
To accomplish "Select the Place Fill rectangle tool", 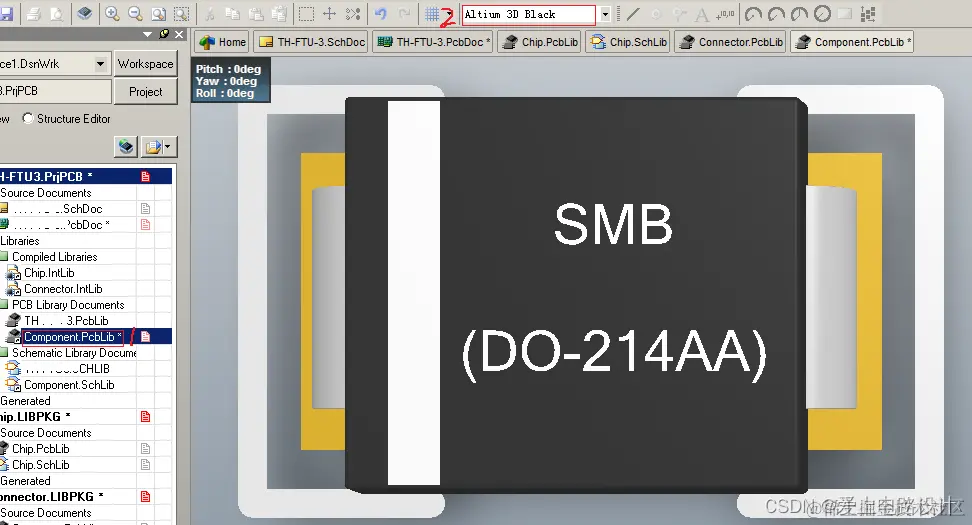I will pos(845,14).
